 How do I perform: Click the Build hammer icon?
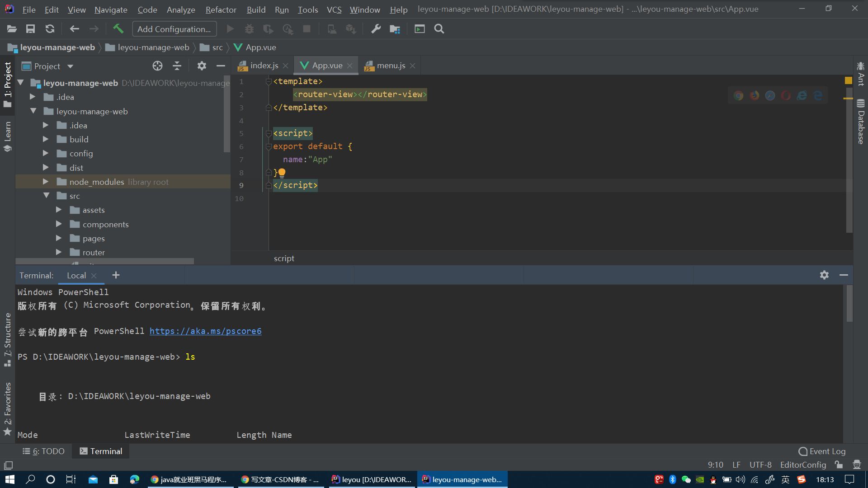tap(118, 29)
